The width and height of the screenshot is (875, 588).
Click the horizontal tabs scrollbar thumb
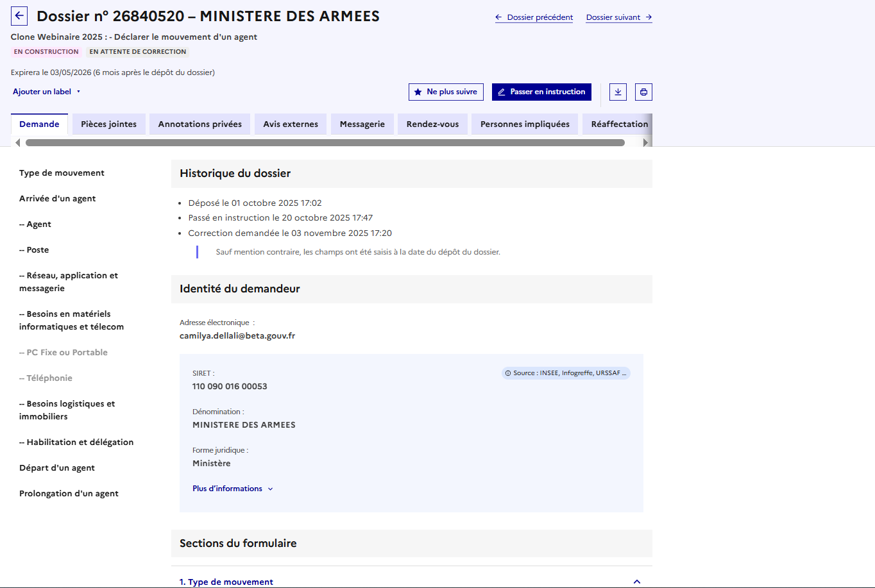click(x=325, y=142)
